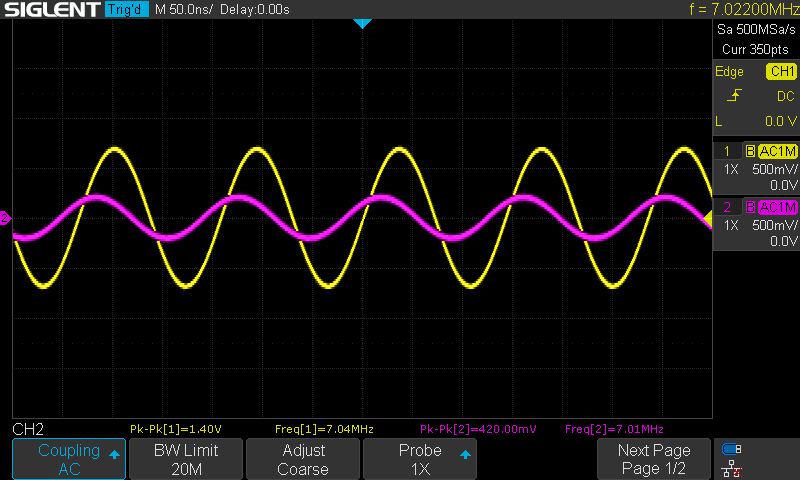Click the rising edge slope icon
Screen dimensions: 800x480
(734, 95)
